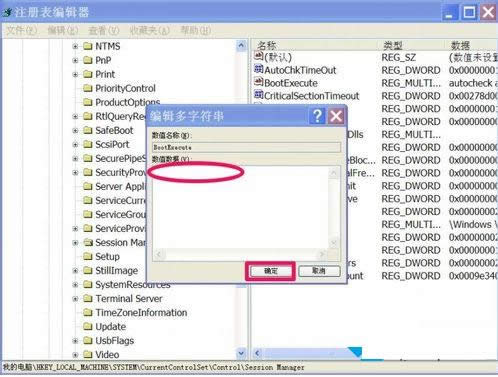
Task: Click the SafeBoot folder icon
Action: pyautogui.click(x=88, y=130)
